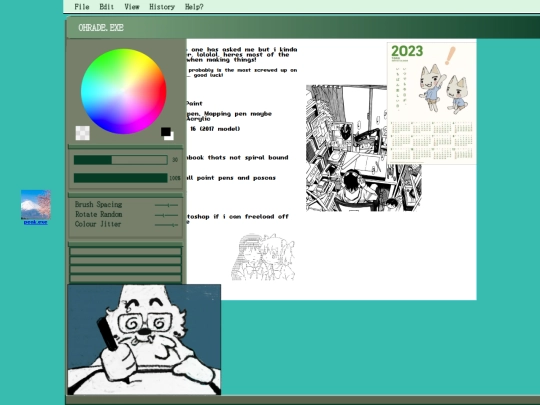540x405 pixels.
Task: Open the History menu
Action: [162, 7]
